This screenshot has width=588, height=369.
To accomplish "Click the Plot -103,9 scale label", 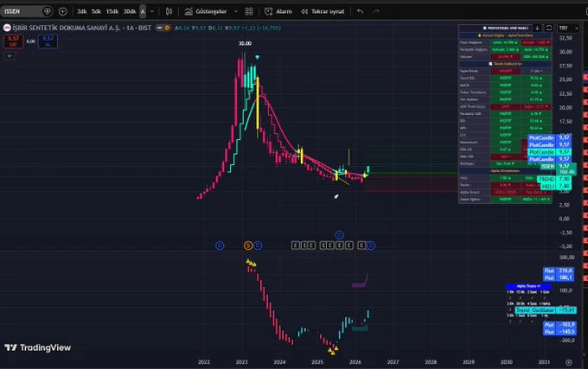I will pyautogui.click(x=559, y=324).
